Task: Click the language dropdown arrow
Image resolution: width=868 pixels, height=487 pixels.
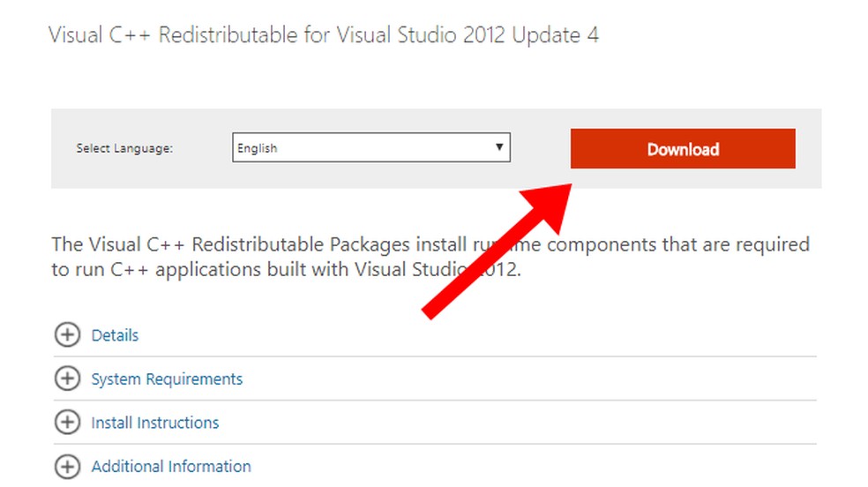Action: (499, 147)
